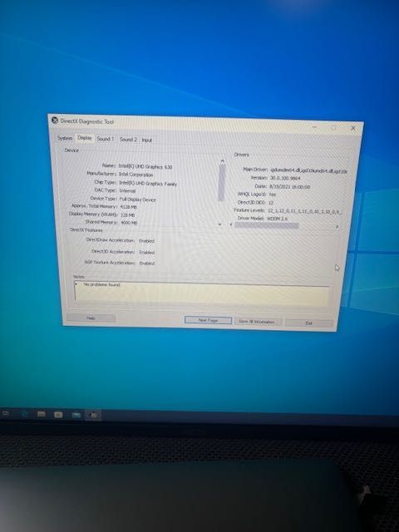Click the Driver Model value WDDM 2.6
The width and height of the screenshot is (399, 532).
pos(277,219)
